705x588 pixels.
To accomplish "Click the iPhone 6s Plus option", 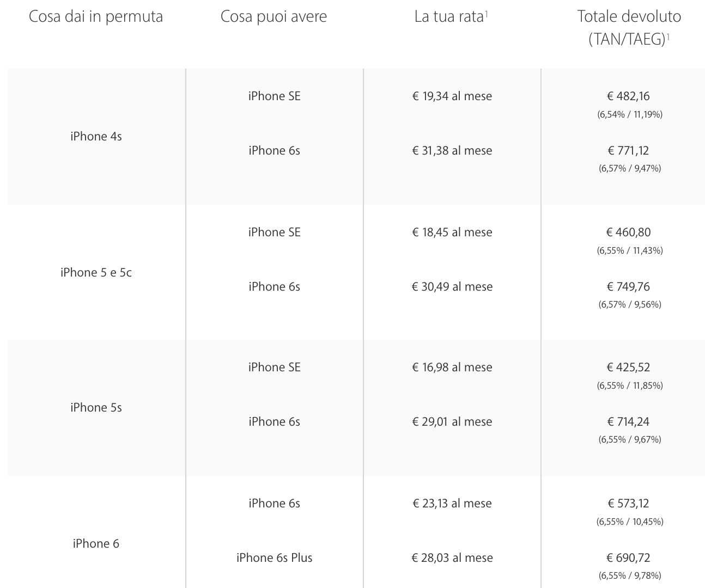I will click(x=274, y=558).
